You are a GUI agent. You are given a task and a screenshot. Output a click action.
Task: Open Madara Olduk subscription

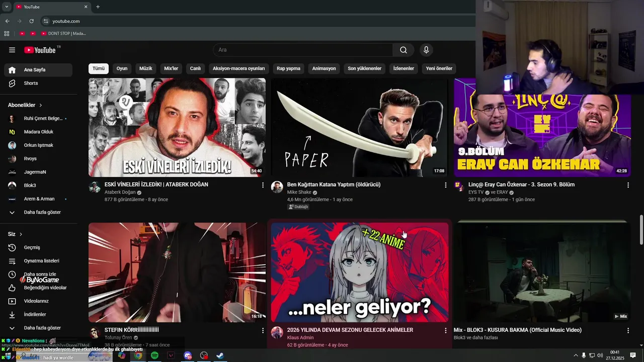pos(38,132)
